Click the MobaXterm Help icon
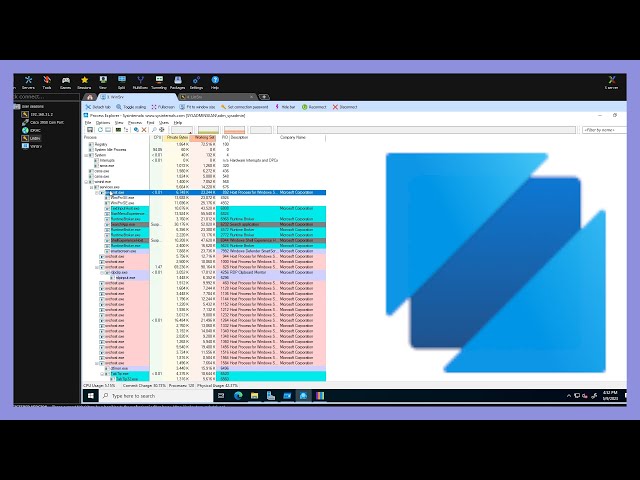 (x=215, y=82)
